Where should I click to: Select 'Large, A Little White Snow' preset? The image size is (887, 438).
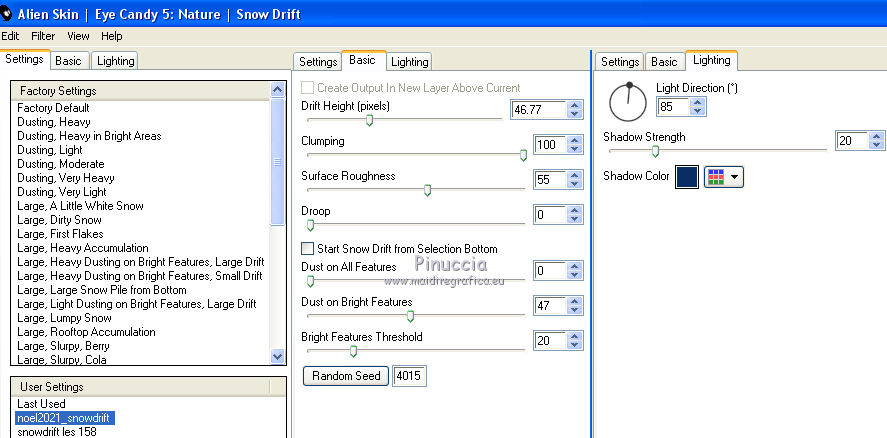pyautogui.click(x=80, y=206)
